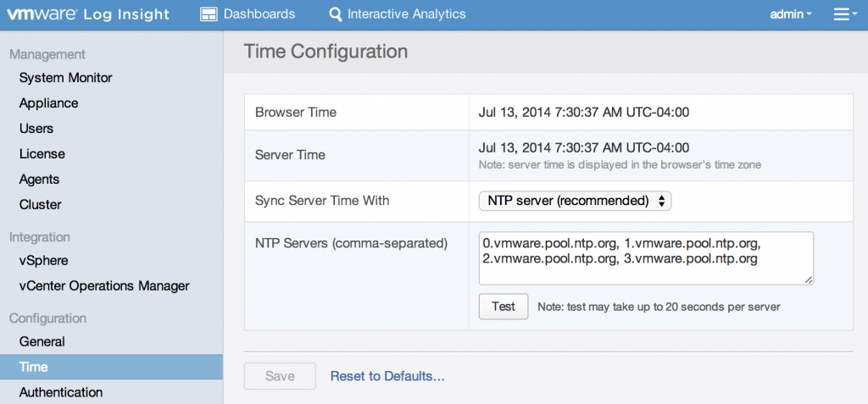This screenshot has width=868, height=404.
Task: Open the License page
Action: [x=42, y=154]
